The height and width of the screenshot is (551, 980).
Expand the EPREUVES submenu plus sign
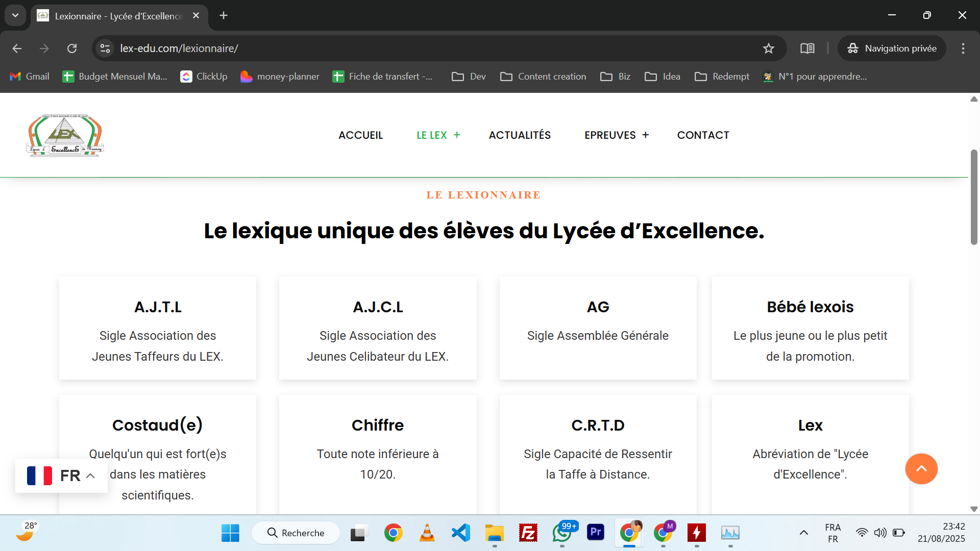tap(646, 135)
